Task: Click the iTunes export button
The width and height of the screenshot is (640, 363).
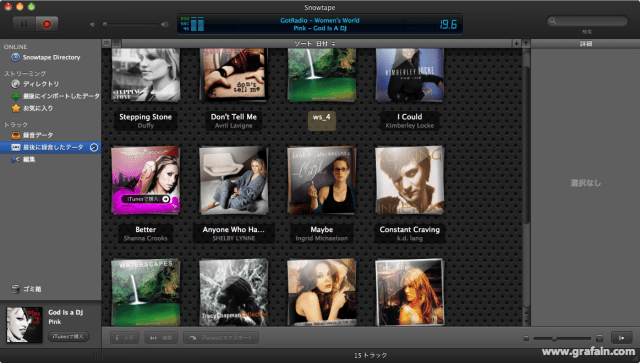Action: pyautogui.click(x=221, y=338)
